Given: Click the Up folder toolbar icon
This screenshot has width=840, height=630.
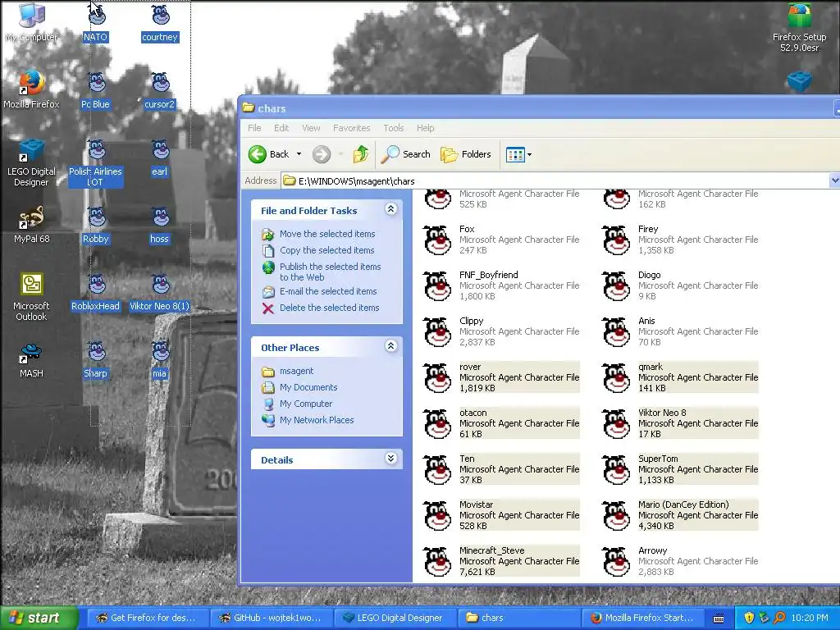Looking at the screenshot, I should [361, 154].
